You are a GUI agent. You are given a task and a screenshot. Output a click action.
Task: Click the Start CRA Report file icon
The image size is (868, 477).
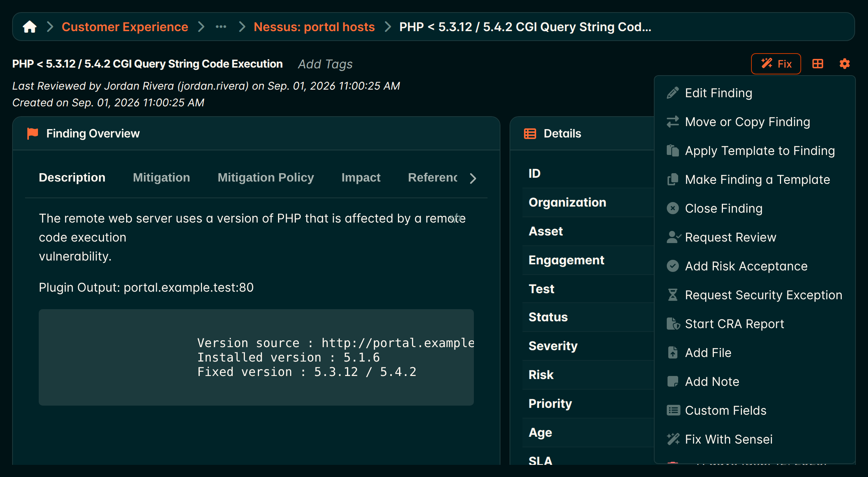click(x=673, y=324)
